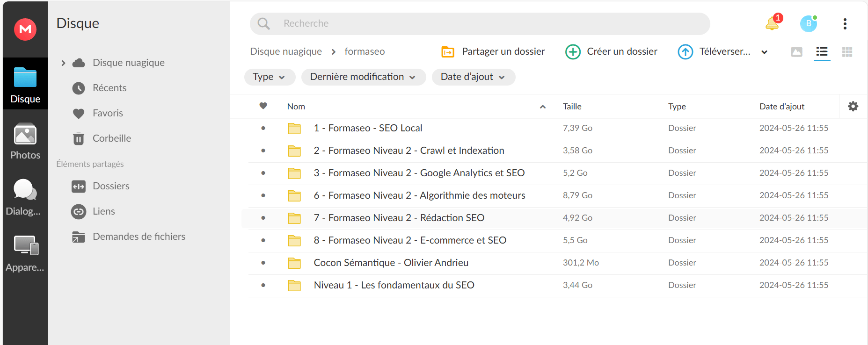The height and width of the screenshot is (345, 868).
Task: Sort by Nom column
Action: coord(296,107)
